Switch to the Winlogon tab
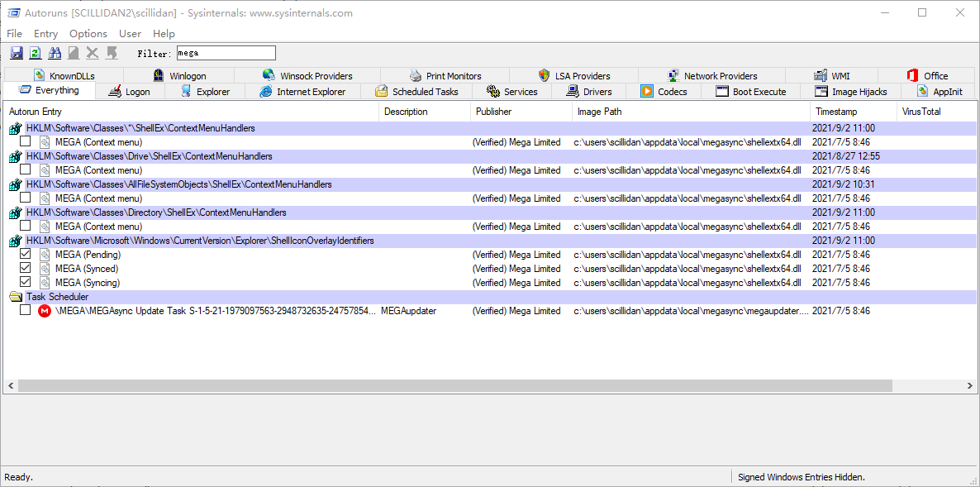The image size is (980, 487). point(179,75)
